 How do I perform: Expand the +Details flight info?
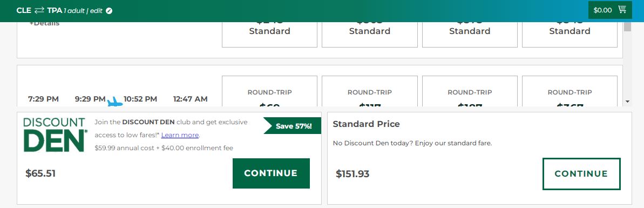point(44,23)
